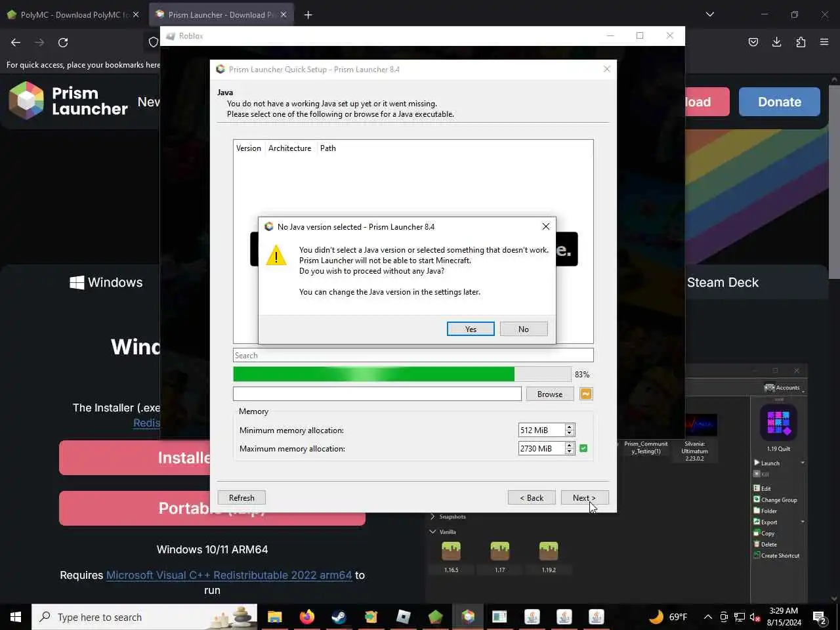The height and width of the screenshot is (630, 840).
Task: Edit the 512 MiB minimum memory field
Action: (x=541, y=430)
